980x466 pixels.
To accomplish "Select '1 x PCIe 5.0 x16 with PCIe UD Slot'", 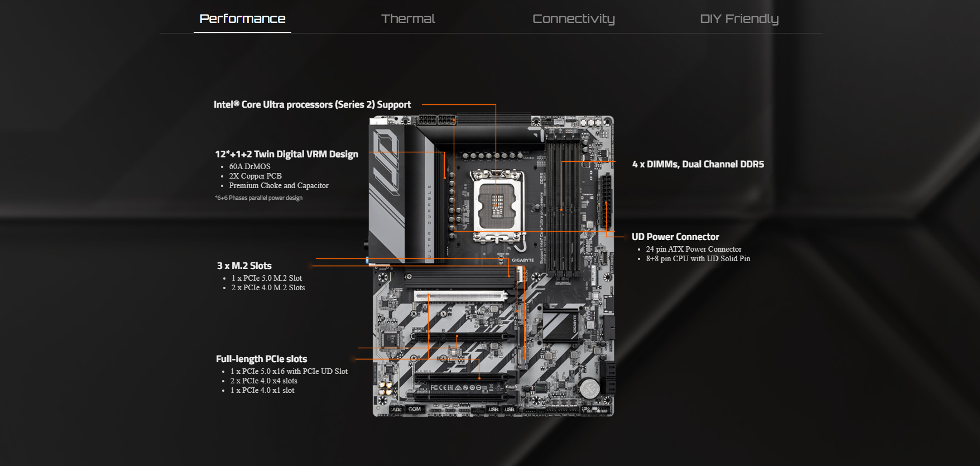I will click(289, 371).
